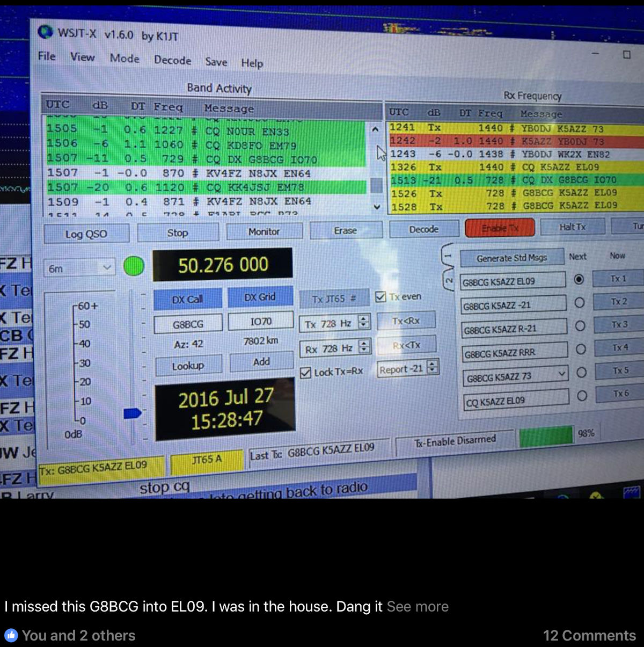Click the Tx 2 Now button
This screenshot has width=644, height=647.
[x=619, y=301]
